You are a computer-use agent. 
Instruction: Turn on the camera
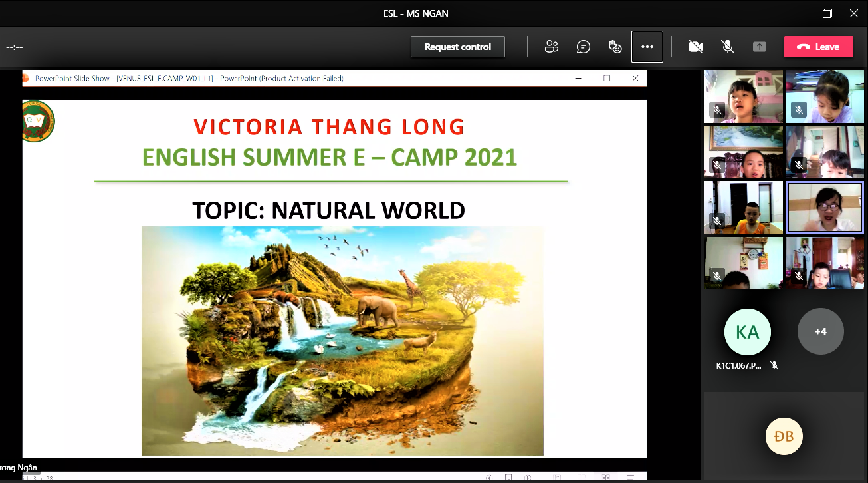(x=695, y=47)
